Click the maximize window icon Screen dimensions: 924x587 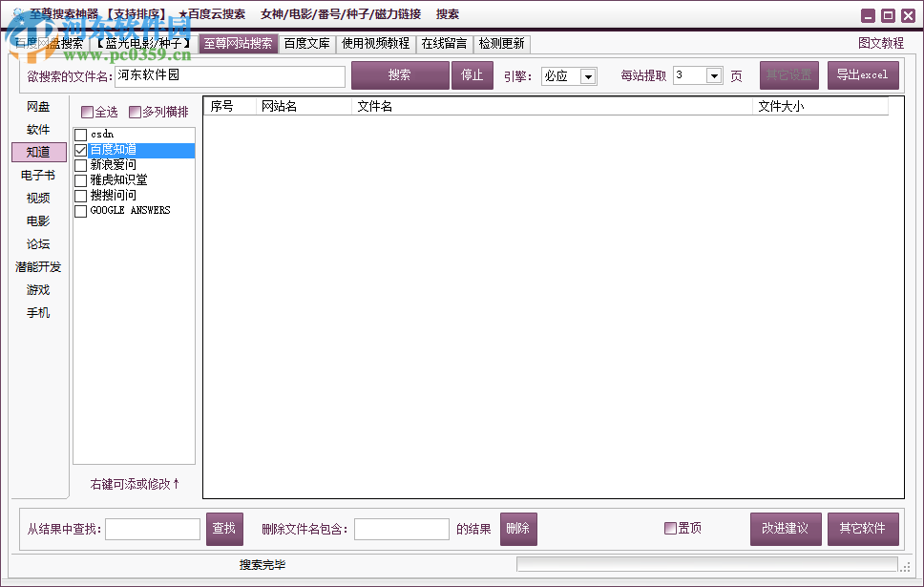[888, 16]
